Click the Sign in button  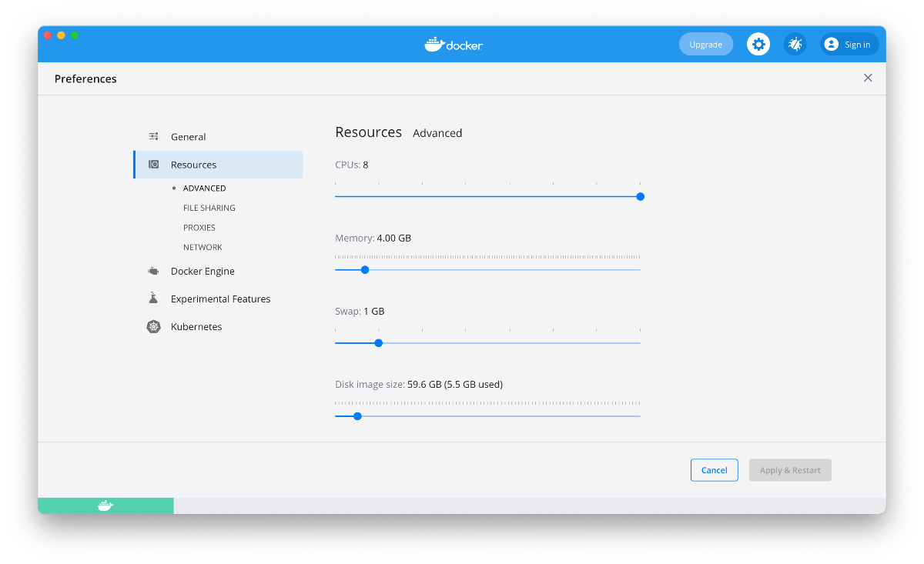(849, 45)
